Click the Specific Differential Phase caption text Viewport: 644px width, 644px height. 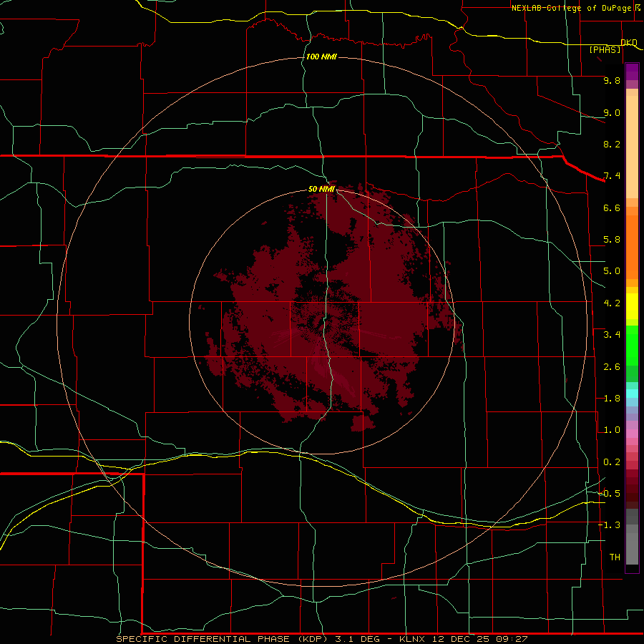(x=321, y=639)
